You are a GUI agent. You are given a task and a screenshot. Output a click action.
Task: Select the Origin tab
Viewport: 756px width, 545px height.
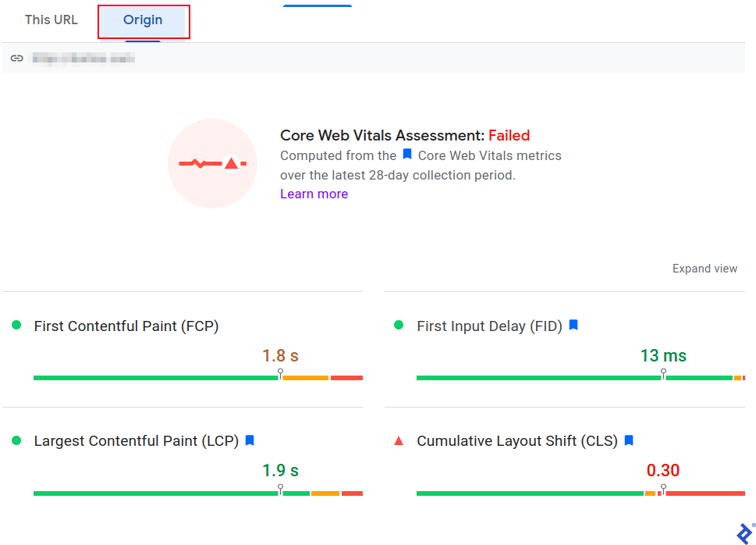click(144, 20)
